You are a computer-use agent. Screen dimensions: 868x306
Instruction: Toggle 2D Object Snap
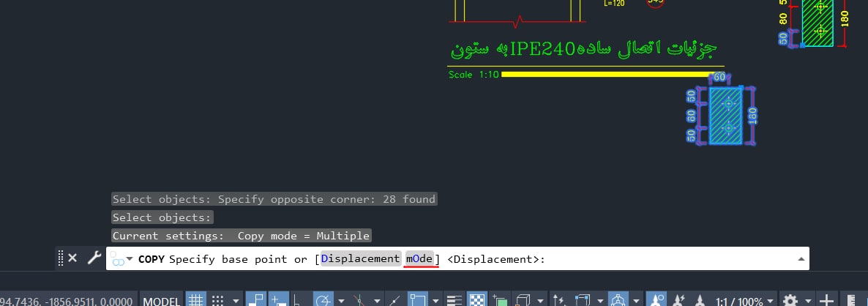[417, 300]
